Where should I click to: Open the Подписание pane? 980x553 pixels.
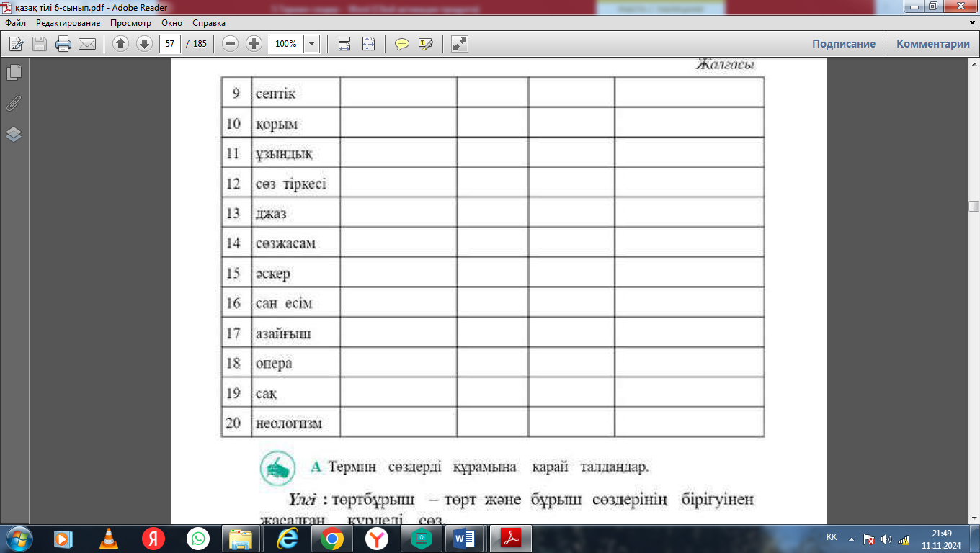844,44
